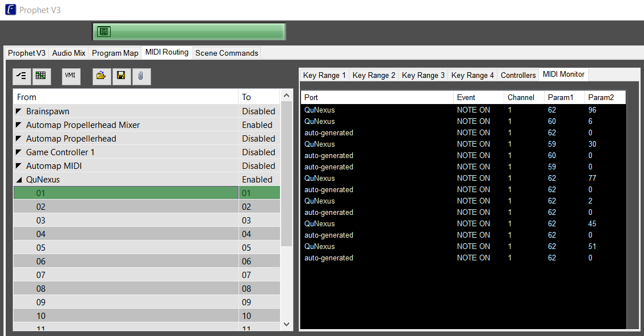644x336 pixels.
Task: Click the Event column header
Action: [479, 97]
